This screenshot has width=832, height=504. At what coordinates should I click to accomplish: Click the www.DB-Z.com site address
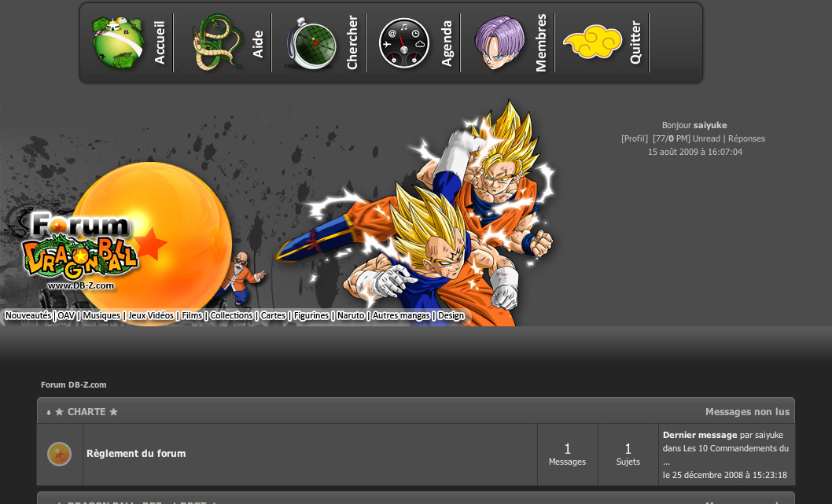pos(81,285)
